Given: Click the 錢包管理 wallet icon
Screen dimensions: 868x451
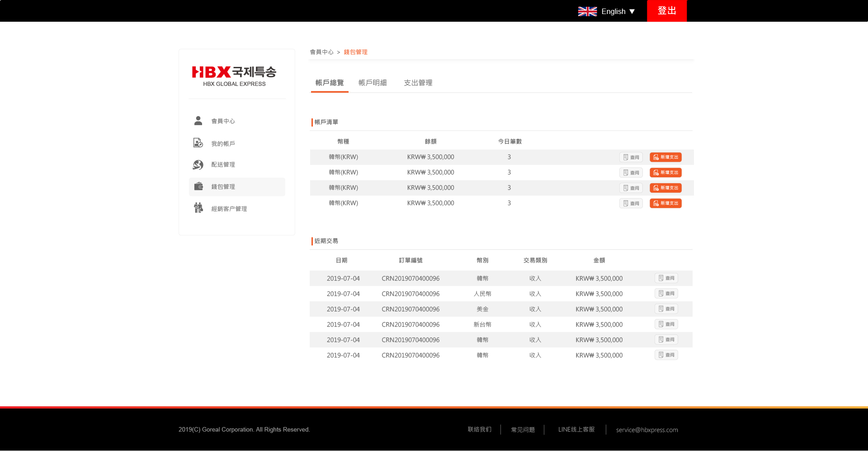Looking at the screenshot, I should pyautogui.click(x=198, y=186).
